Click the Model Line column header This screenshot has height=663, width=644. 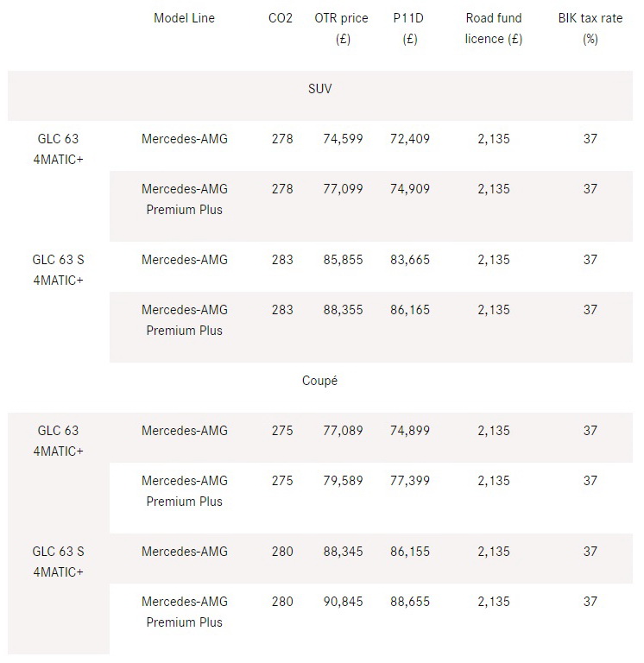tap(184, 19)
